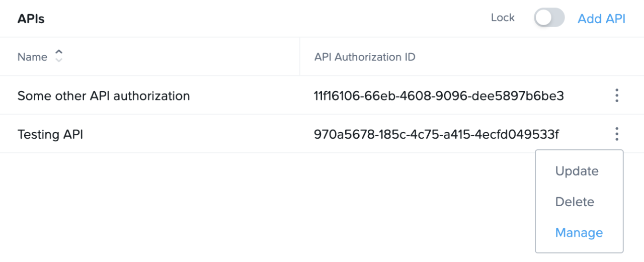Select Manage from the row menu
This screenshot has width=644, height=262.
pyautogui.click(x=579, y=232)
